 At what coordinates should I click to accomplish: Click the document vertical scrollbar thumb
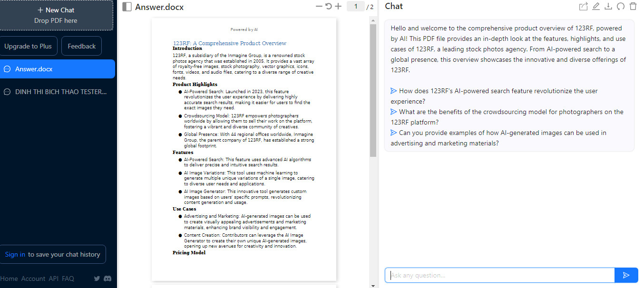(373, 90)
